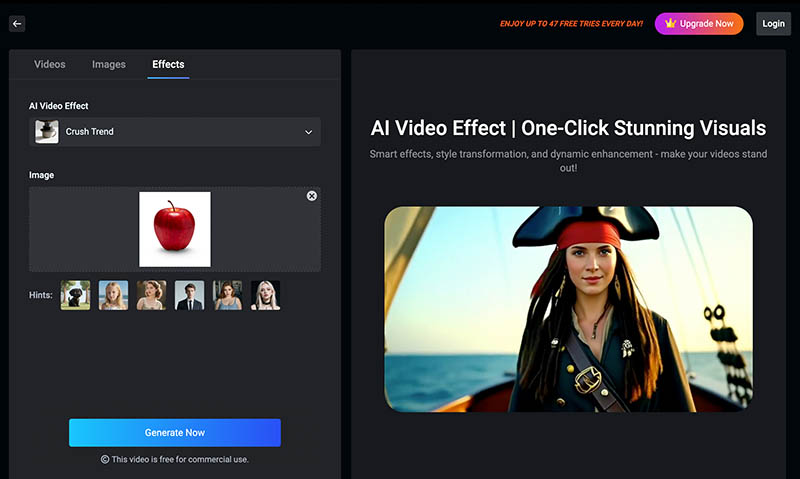The width and height of the screenshot is (800, 479).
Task: Click the back arrow icon
Action: coord(17,24)
